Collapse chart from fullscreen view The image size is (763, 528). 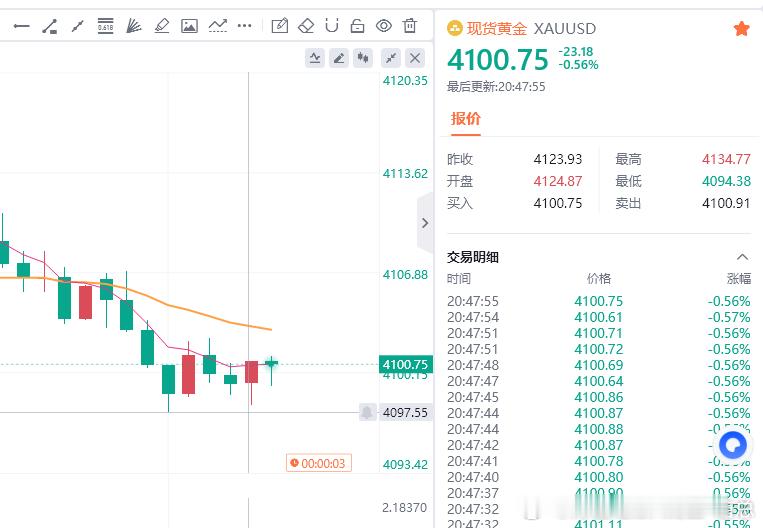pyautogui.click(x=391, y=58)
